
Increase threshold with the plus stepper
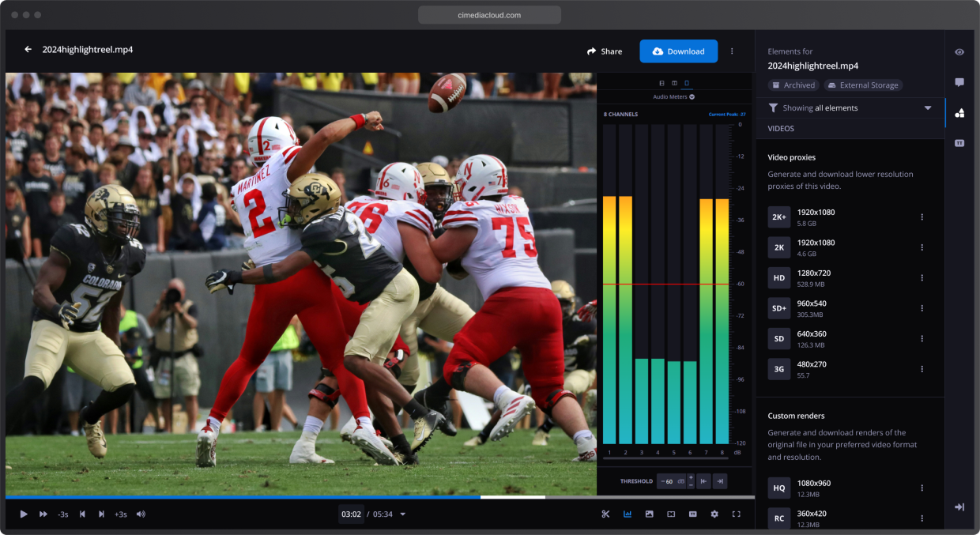[x=691, y=477]
